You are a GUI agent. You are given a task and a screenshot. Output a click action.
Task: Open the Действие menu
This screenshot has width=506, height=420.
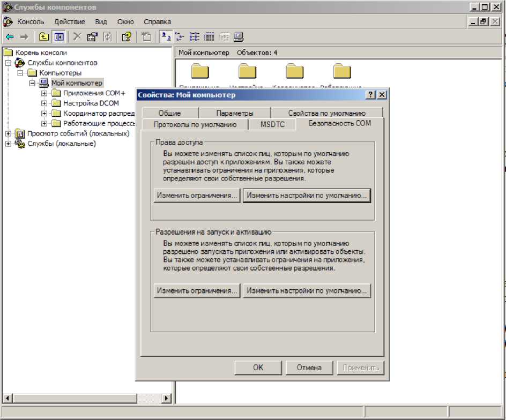[x=69, y=22]
